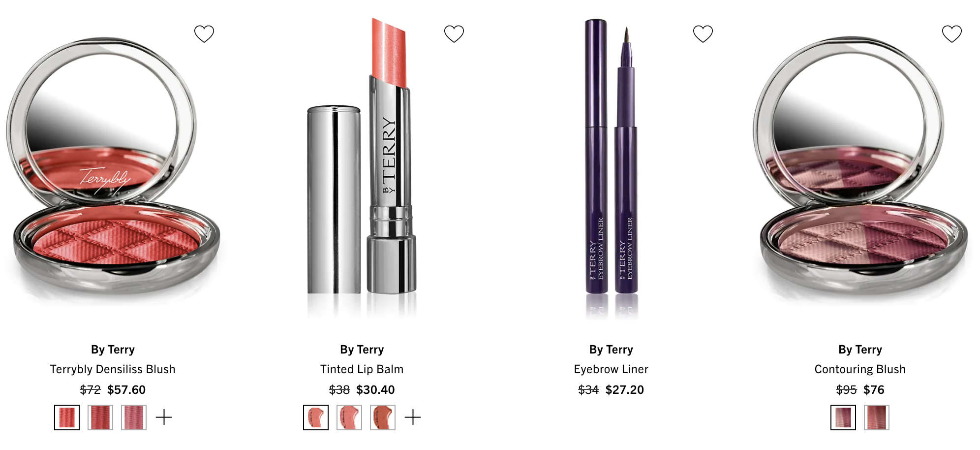This screenshot has width=980, height=450.
Task: Choose the second Contouring Blush swatch
Action: 877,418
